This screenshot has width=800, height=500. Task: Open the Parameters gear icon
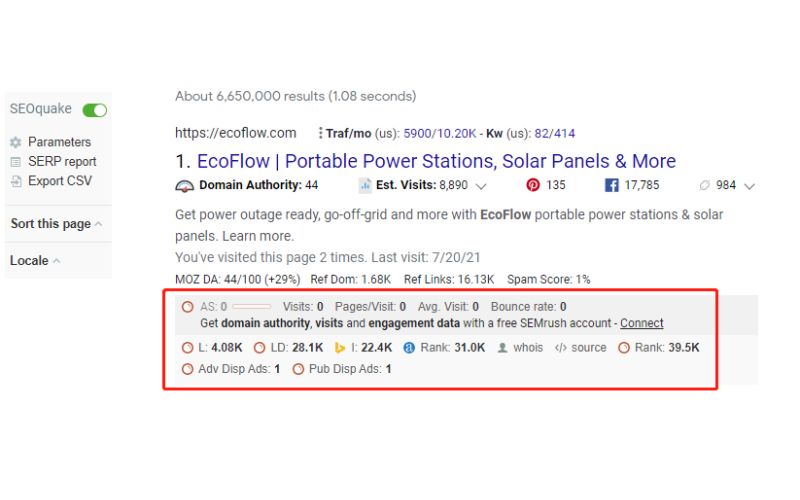click(x=16, y=142)
